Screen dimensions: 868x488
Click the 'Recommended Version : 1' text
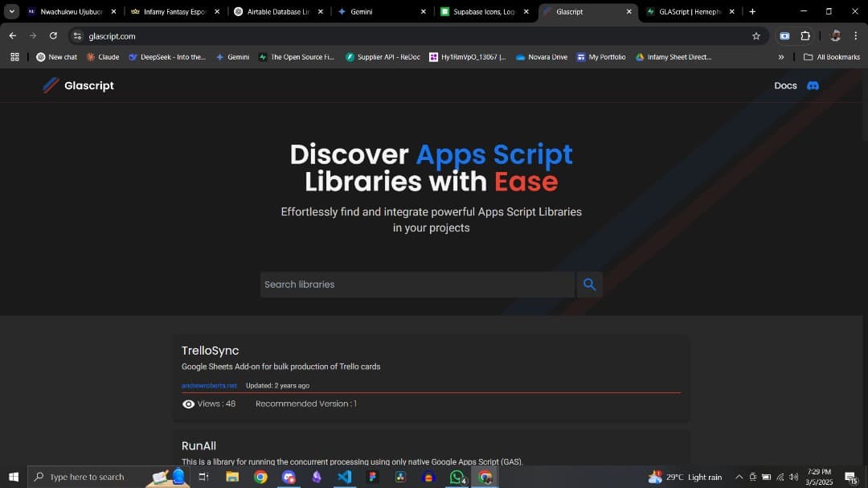[x=306, y=404]
